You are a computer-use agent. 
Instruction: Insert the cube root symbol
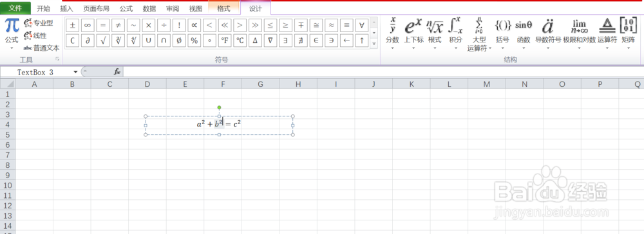point(118,40)
